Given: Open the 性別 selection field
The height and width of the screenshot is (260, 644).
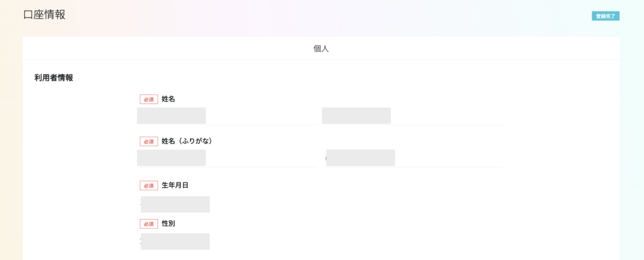Looking at the screenshot, I should coord(175,242).
